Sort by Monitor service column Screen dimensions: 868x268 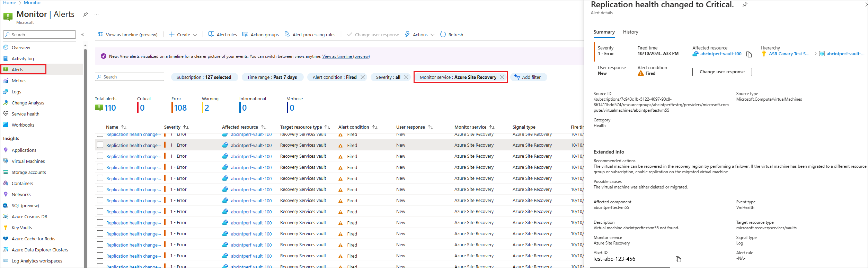click(x=475, y=127)
